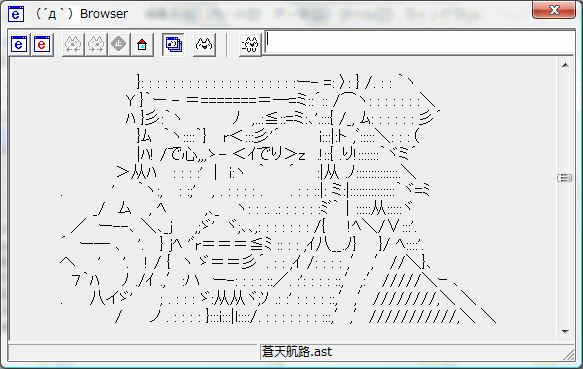The height and width of the screenshot is (369, 583).
Task: Focus the address input field
Action: [x=419, y=42]
